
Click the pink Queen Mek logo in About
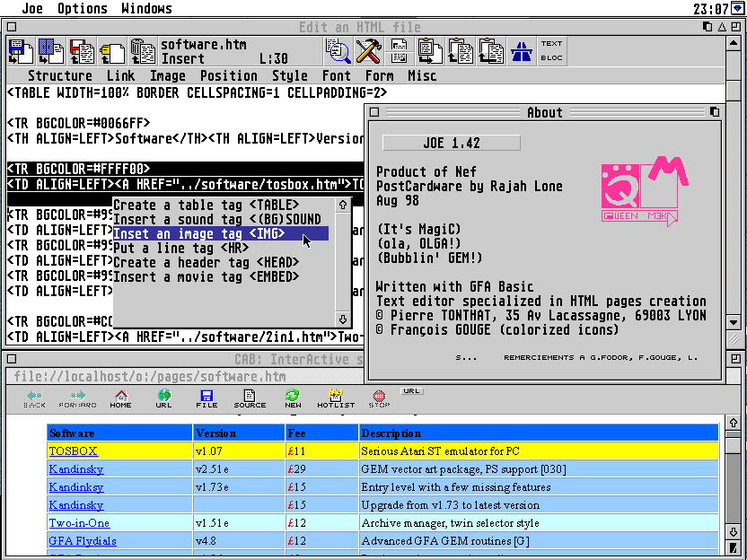pos(645,190)
